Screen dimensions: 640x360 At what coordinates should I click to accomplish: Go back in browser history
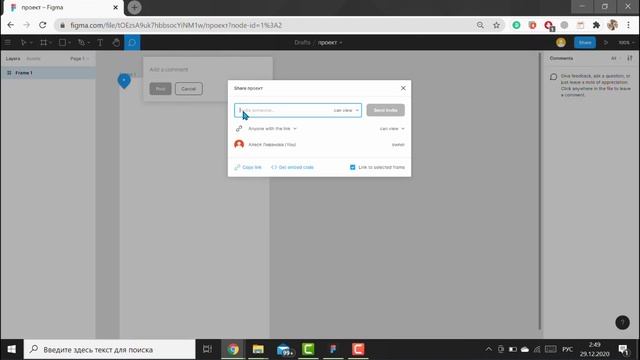point(11,25)
